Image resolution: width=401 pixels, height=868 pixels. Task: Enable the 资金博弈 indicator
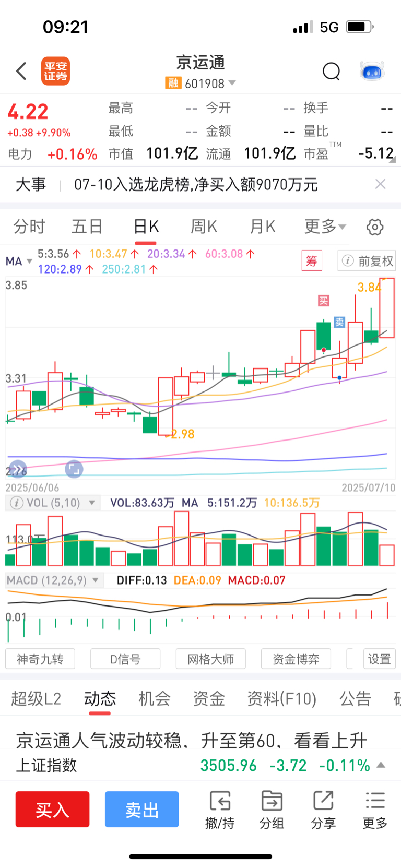coord(296,659)
